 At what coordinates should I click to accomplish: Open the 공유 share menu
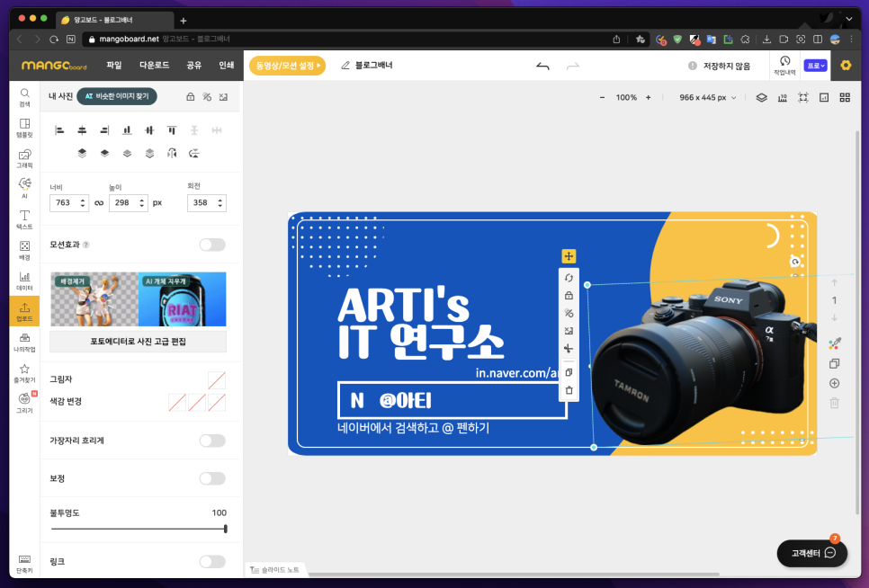point(194,66)
